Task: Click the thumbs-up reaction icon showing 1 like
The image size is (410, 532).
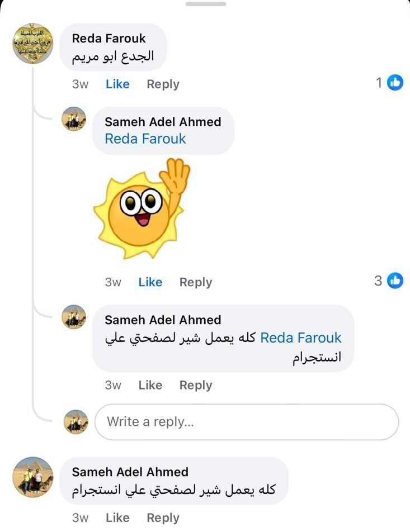Action: (397, 82)
